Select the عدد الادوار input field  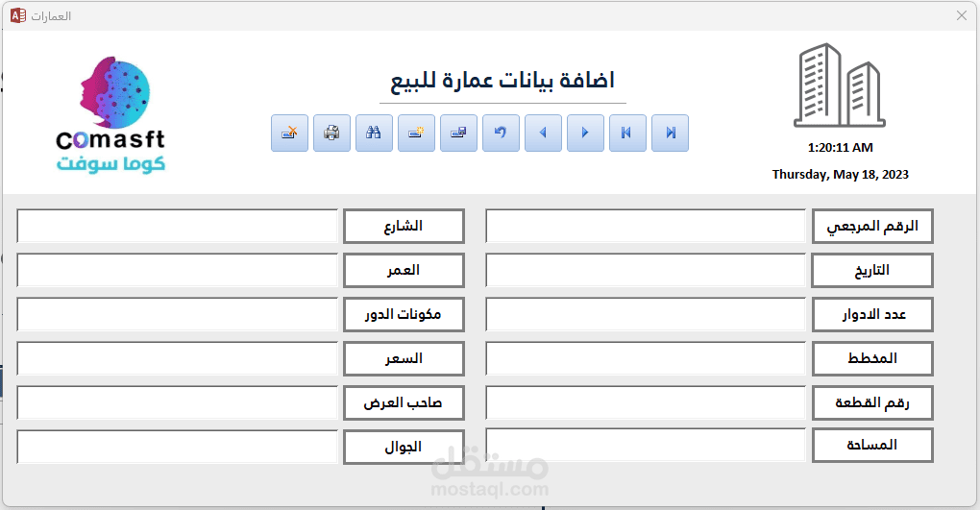coord(646,314)
